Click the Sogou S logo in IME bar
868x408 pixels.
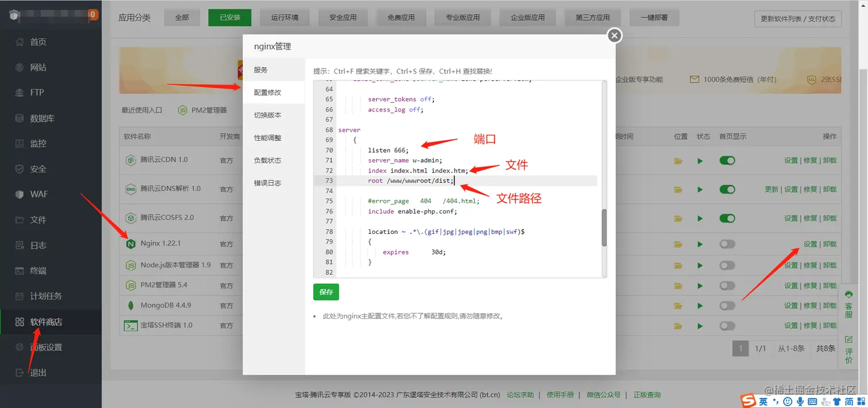click(x=747, y=401)
